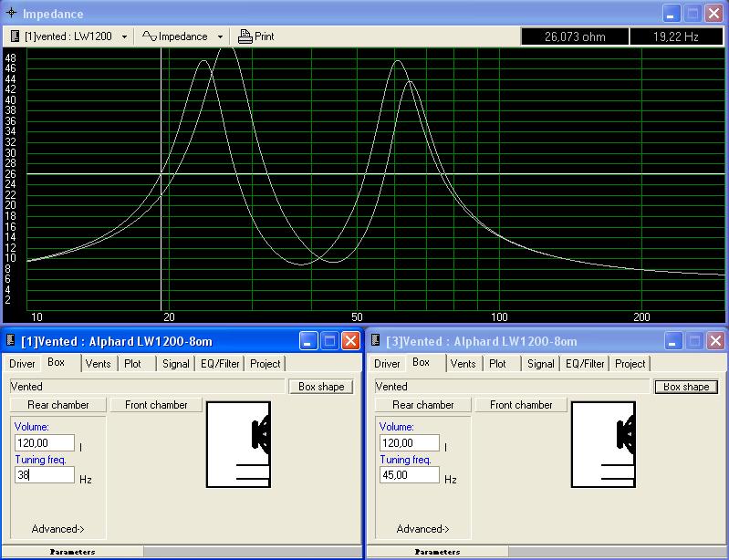Click Tuning freq. field showing 38
729x560 pixels.
[x=44, y=475]
